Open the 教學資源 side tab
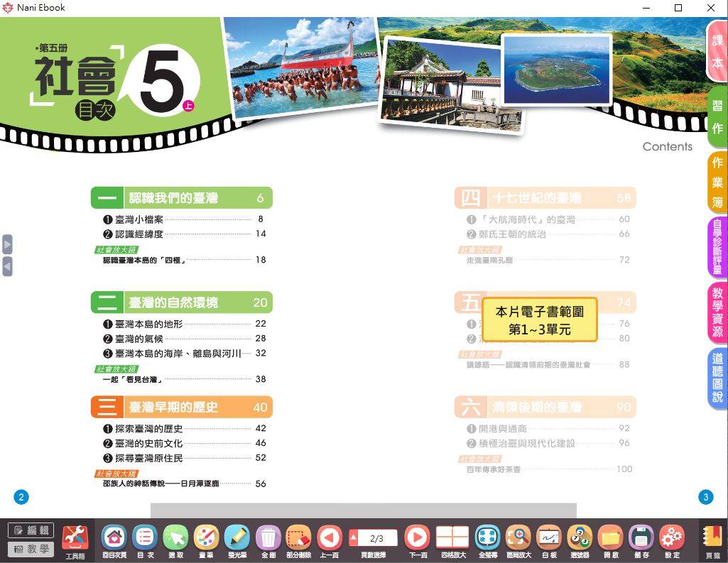 717,312
